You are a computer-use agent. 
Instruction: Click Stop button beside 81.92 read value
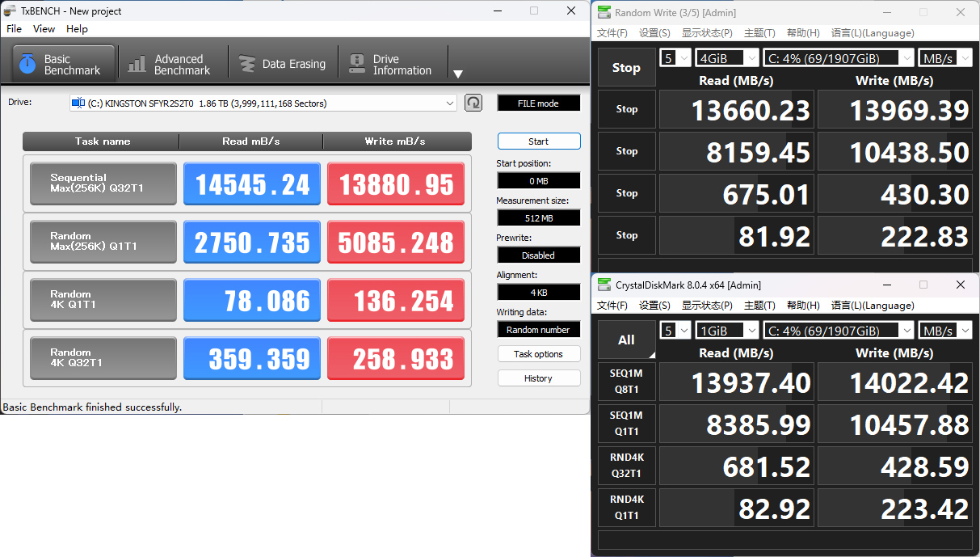click(x=627, y=235)
